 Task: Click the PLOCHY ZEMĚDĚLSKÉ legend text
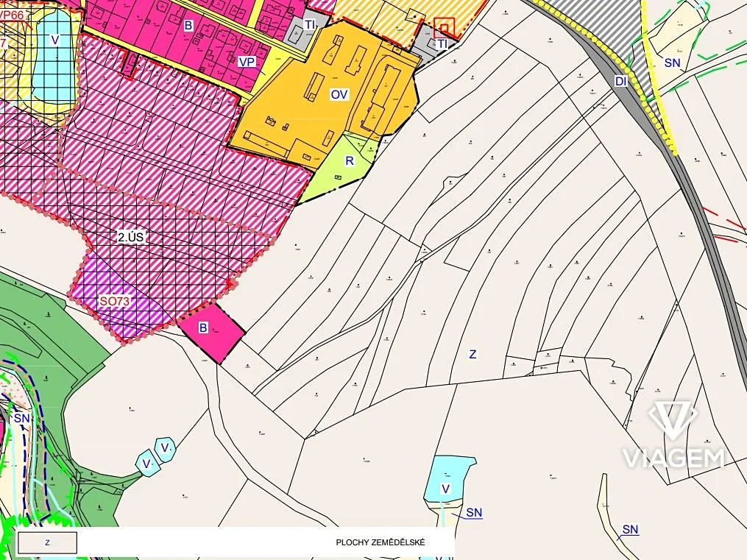[380, 542]
